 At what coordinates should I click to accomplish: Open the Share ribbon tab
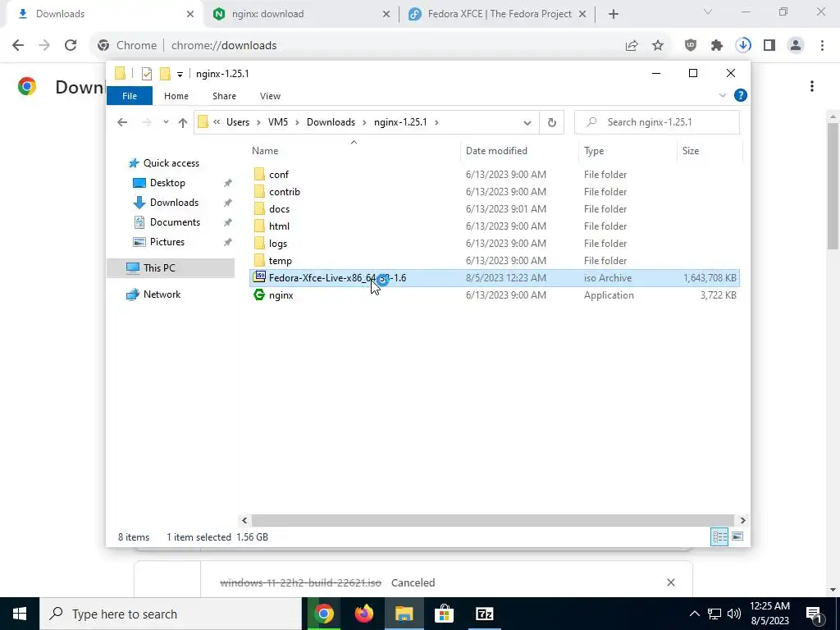[x=224, y=96]
